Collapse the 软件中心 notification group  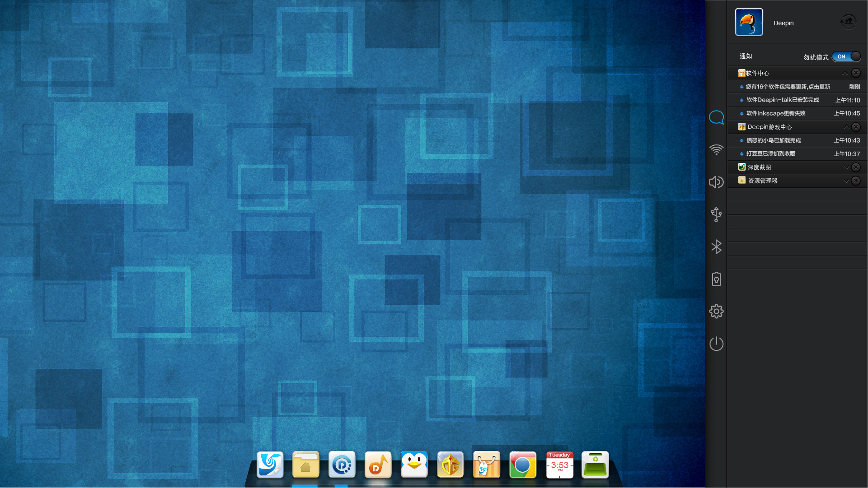[x=845, y=73]
